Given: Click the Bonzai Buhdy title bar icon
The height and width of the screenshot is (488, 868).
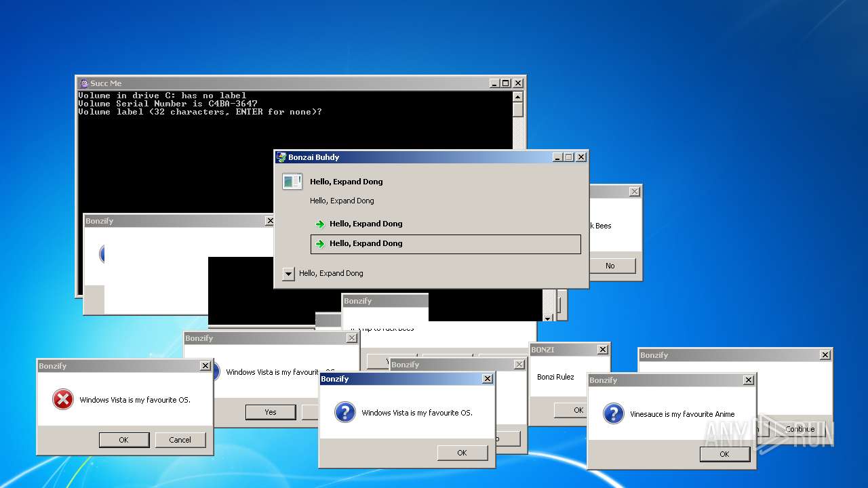Looking at the screenshot, I should pos(281,157).
